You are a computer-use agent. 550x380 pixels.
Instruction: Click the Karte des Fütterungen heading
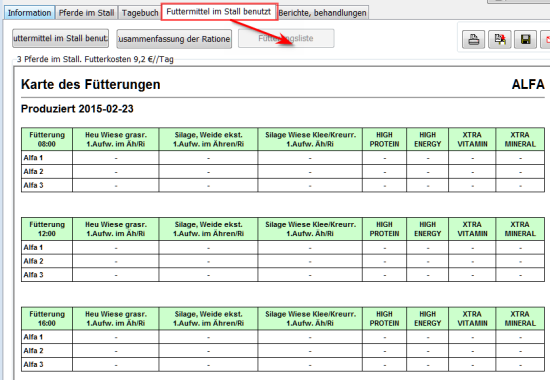click(90, 85)
